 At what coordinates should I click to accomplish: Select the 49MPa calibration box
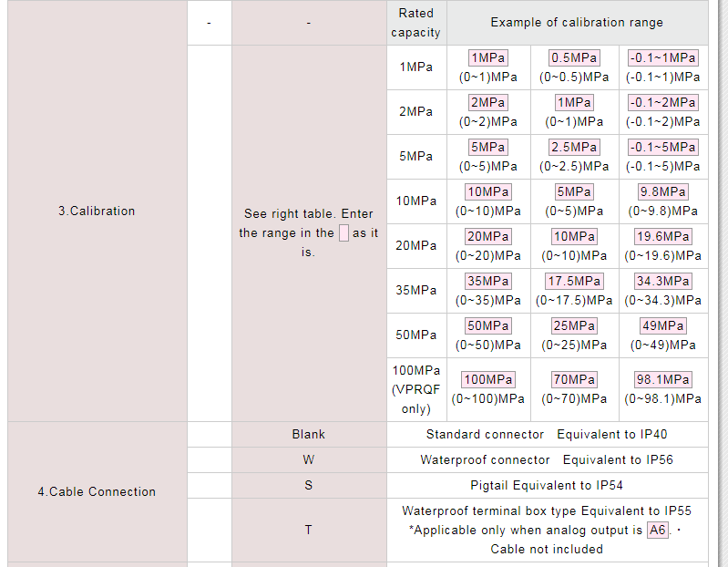pyautogui.click(x=662, y=325)
